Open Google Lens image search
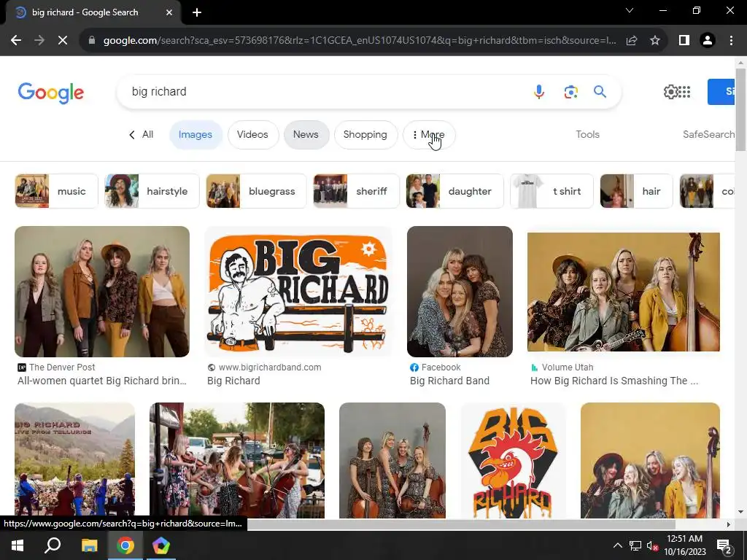Screen dimensions: 747x560 click(570, 91)
